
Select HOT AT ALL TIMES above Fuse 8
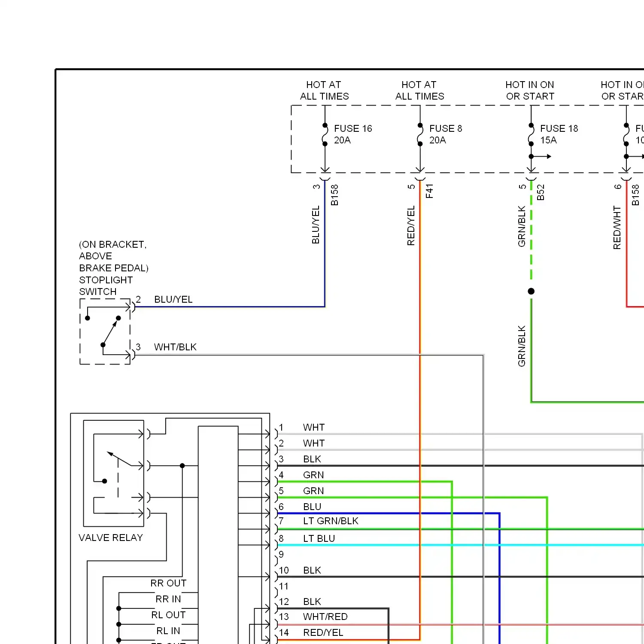click(420, 91)
